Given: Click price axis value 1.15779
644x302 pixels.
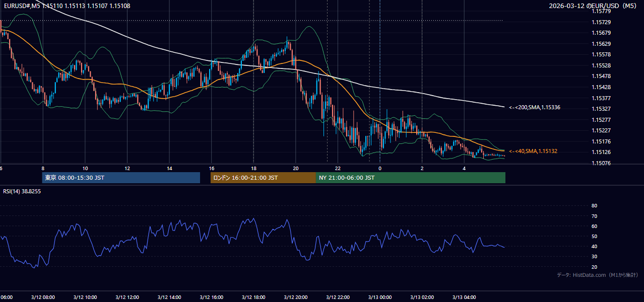Looking at the screenshot, I should point(601,11).
